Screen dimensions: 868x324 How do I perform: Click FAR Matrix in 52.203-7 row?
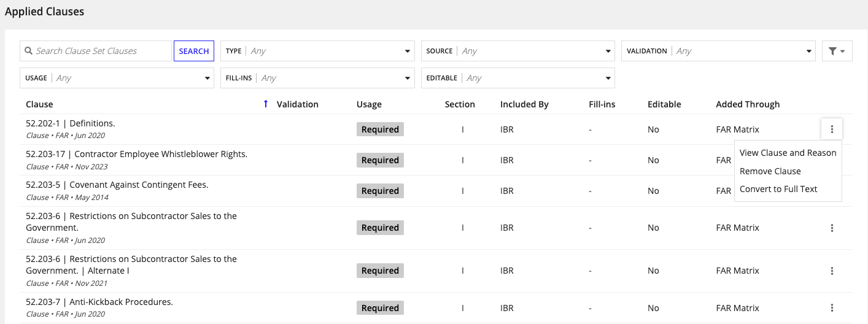[737, 308]
